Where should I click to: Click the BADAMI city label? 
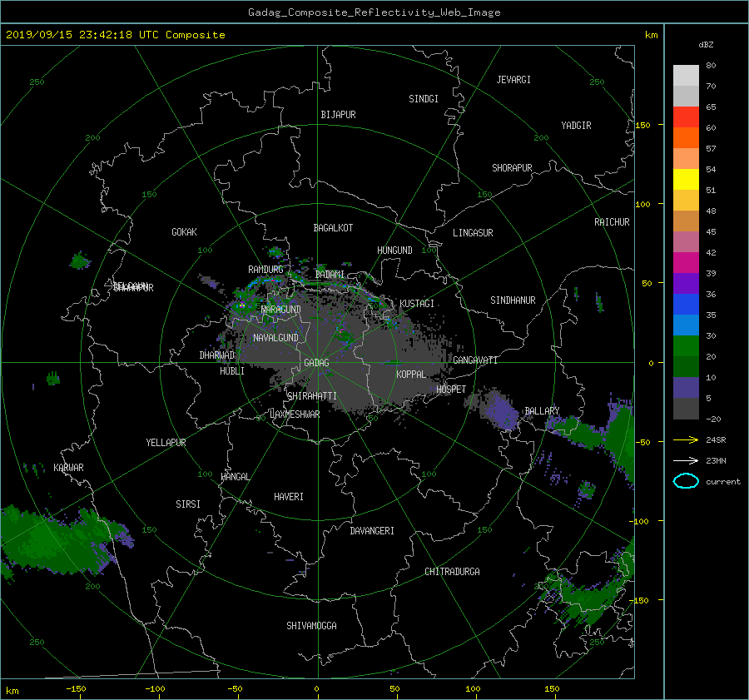coord(330,275)
